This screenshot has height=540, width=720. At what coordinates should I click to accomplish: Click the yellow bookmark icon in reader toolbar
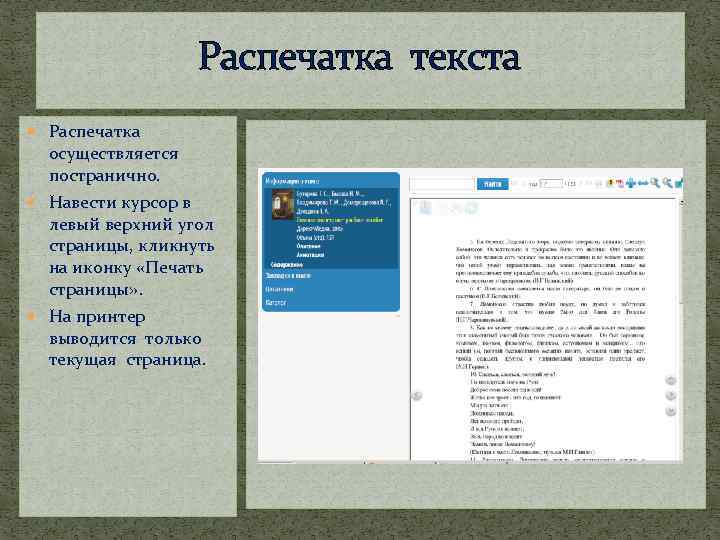pos(610,183)
